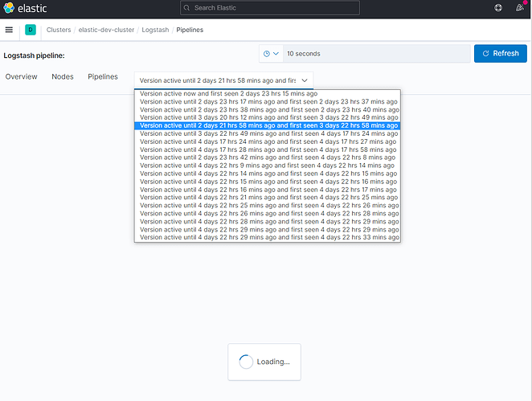Screen dimensions: 532x401
Task: Select version active until 4 days 22 hrs 26 mins ago
Action: (x=268, y=214)
